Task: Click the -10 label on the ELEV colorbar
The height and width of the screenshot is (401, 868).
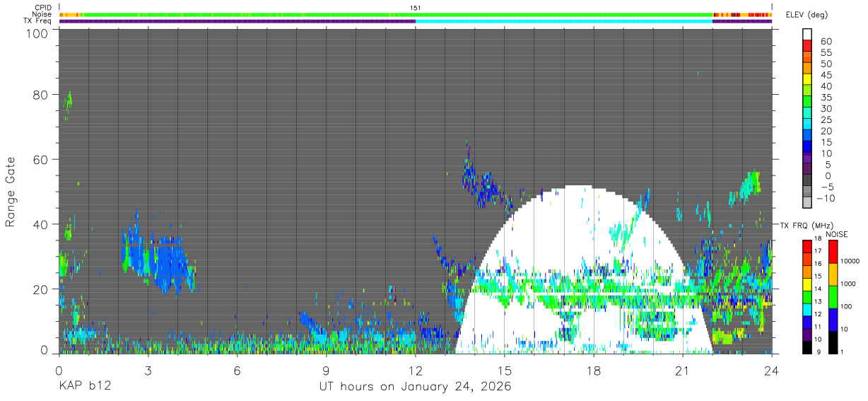Action: click(x=826, y=198)
